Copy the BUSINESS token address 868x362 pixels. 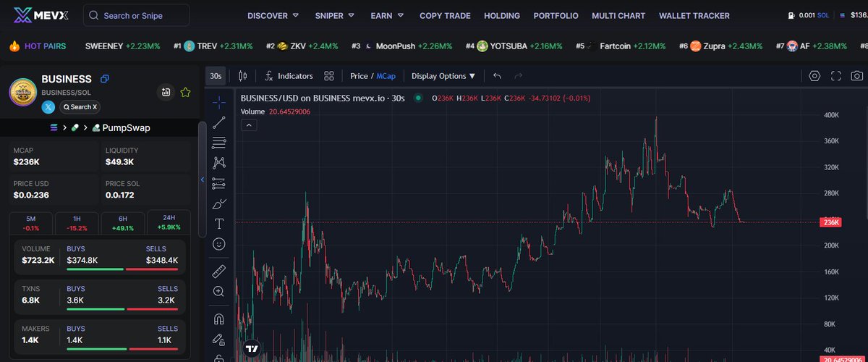105,79
